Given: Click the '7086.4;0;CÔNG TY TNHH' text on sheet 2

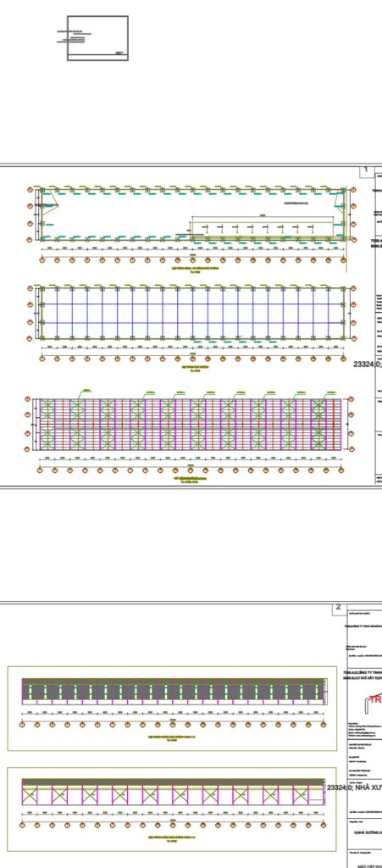Looking at the screenshot, I should (363, 673).
